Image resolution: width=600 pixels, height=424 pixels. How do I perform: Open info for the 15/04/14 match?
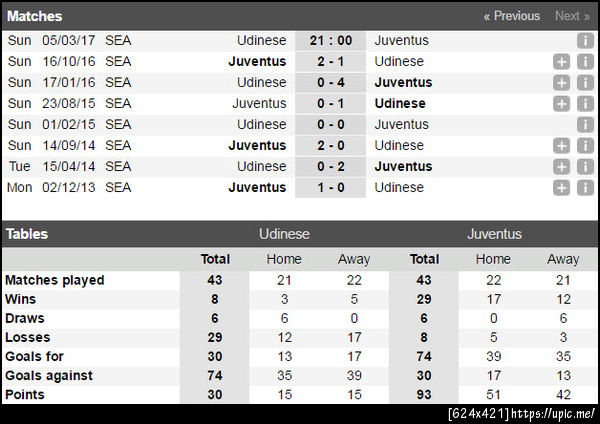click(x=586, y=167)
